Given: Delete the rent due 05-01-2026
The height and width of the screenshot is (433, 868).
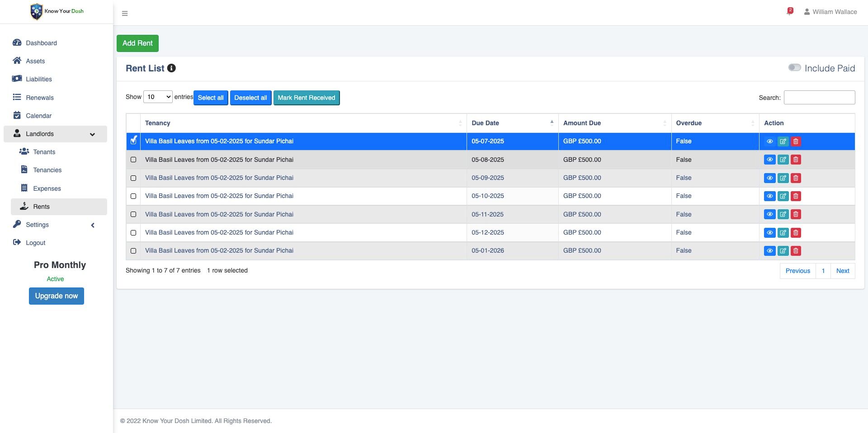Looking at the screenshot, I should pos(796,251).
